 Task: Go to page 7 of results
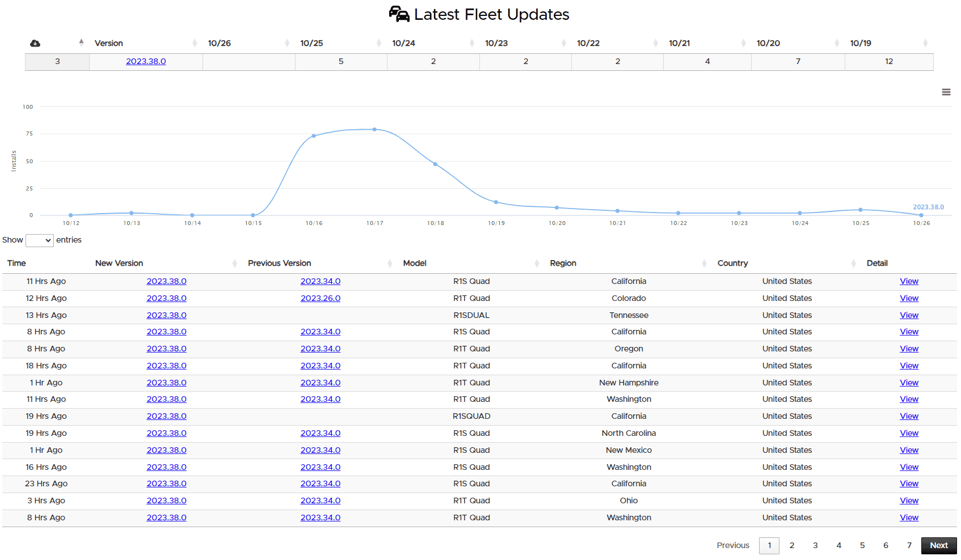[909, 545]
